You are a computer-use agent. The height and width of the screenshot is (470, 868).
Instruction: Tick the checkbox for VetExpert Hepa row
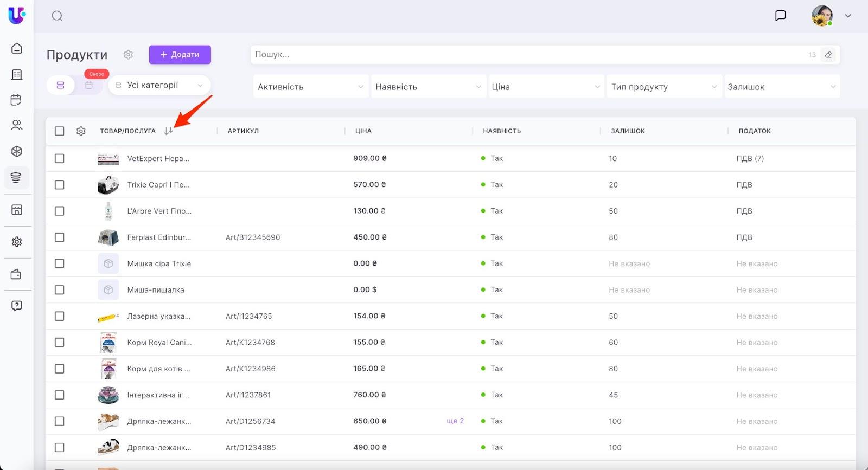pyautogui.click(x=60, y=158)
